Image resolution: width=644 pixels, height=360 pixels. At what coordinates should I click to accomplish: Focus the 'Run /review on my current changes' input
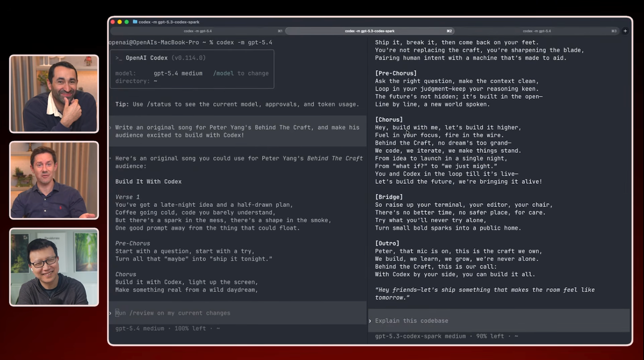tap(173, 313)
